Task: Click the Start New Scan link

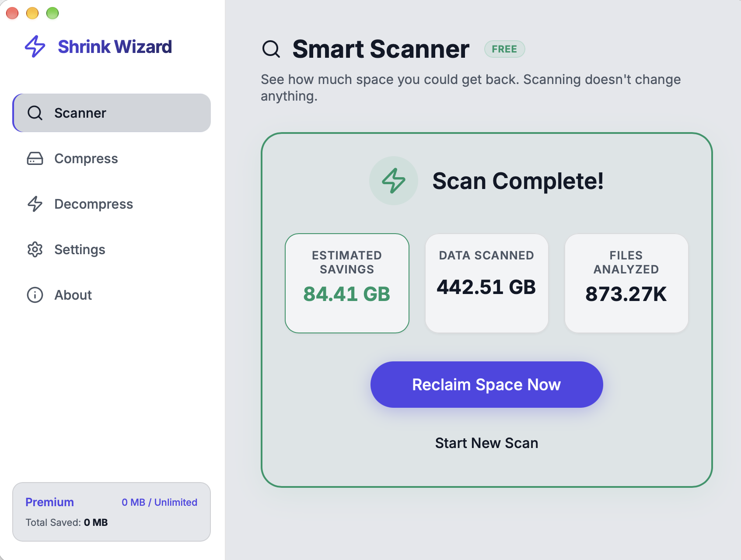Action: 486,443
